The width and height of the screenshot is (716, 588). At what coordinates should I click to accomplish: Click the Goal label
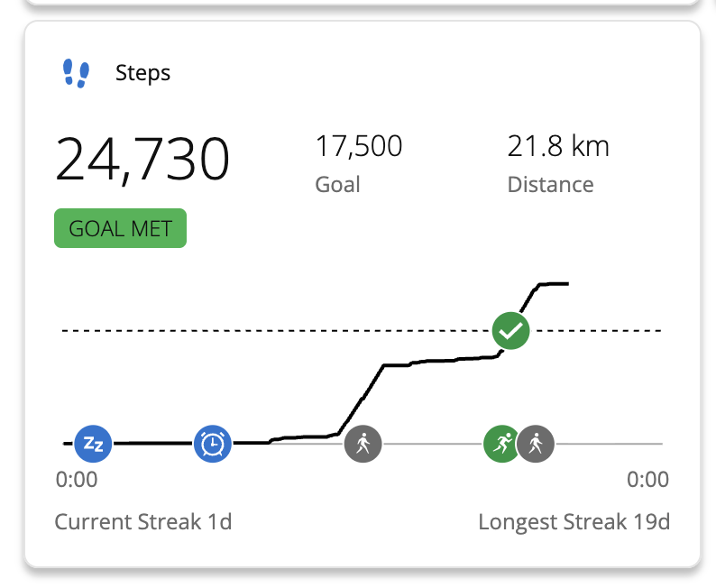coord(337,185)
